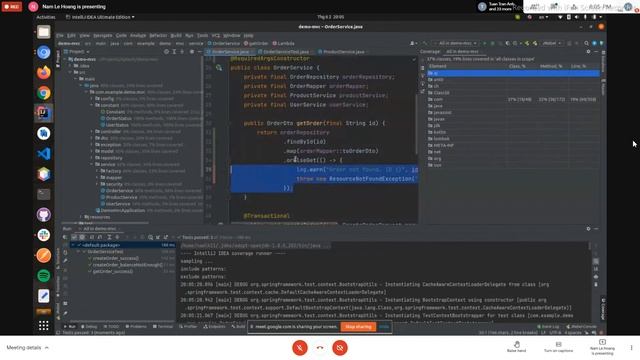
Task: Click the Search Everywhere magnifier icon
Action: click(587, 43)
